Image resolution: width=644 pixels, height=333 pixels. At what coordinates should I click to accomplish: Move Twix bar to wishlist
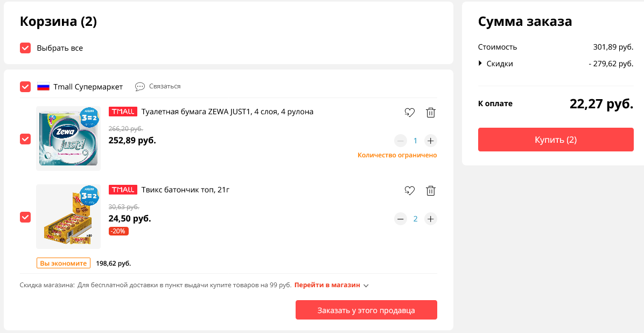[x=409, y=190]
